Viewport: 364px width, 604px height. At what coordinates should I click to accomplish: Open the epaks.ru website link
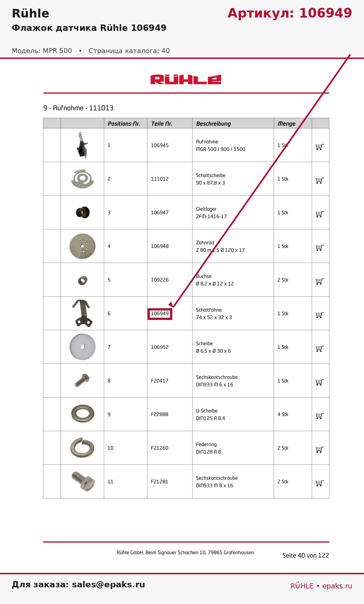337,586
